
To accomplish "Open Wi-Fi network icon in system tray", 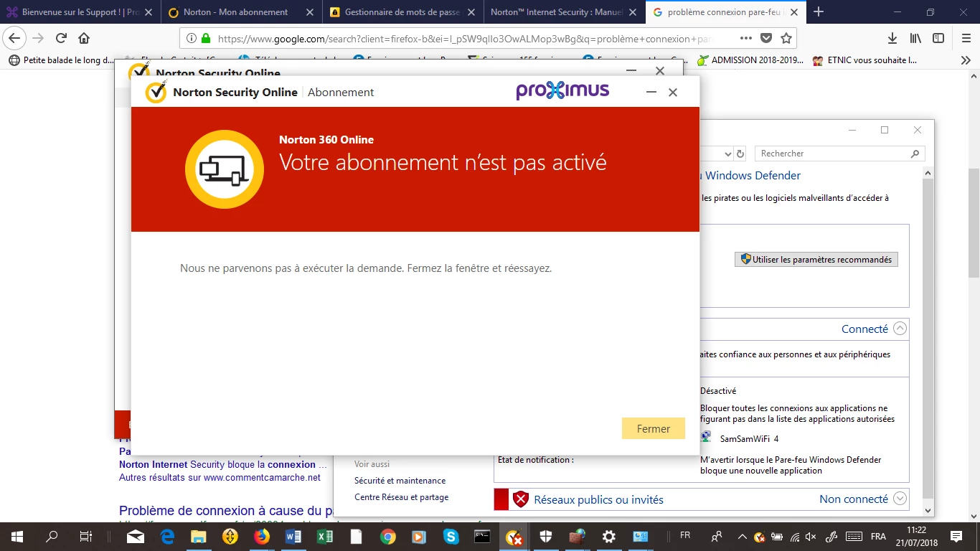I will point(794,537).
